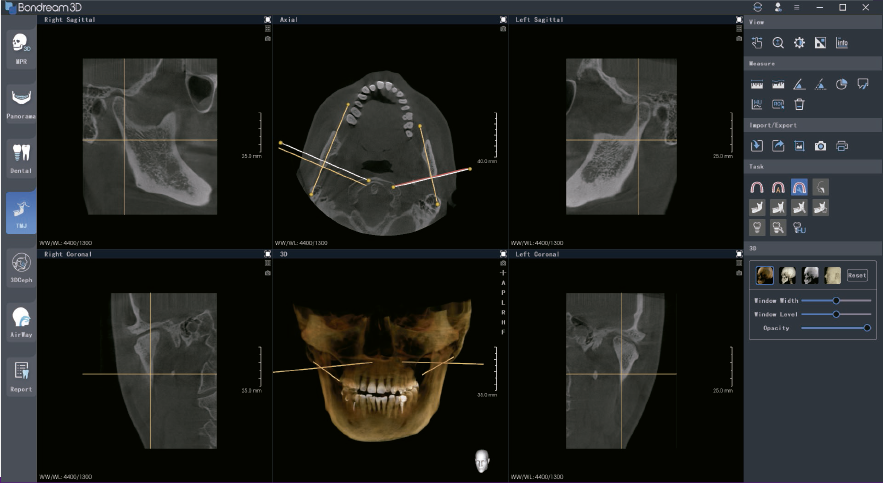Open the 3DCeph module
The height and width of the screenshot is (483, 883).
[x=20, y=266]
